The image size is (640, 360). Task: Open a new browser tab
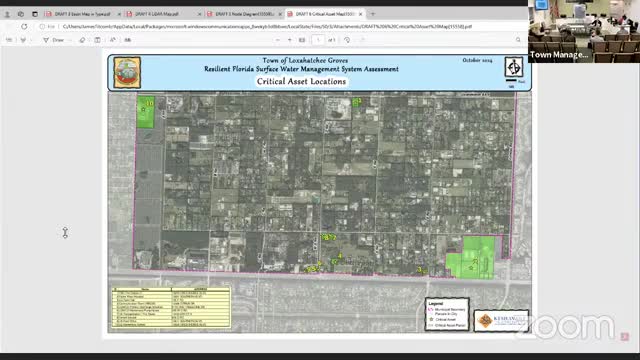(x=373, y=14)
